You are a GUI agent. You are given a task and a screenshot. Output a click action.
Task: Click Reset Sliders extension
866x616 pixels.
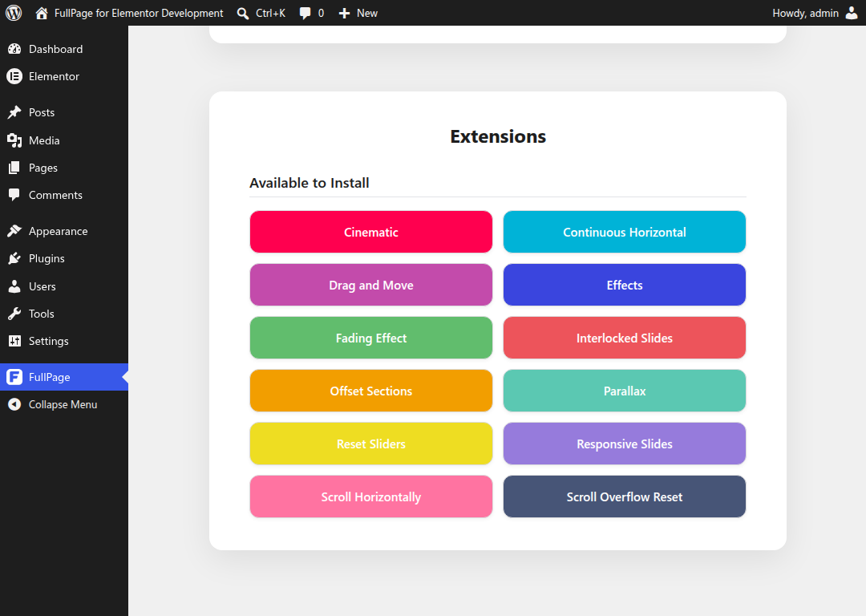[x=371, y=444]
